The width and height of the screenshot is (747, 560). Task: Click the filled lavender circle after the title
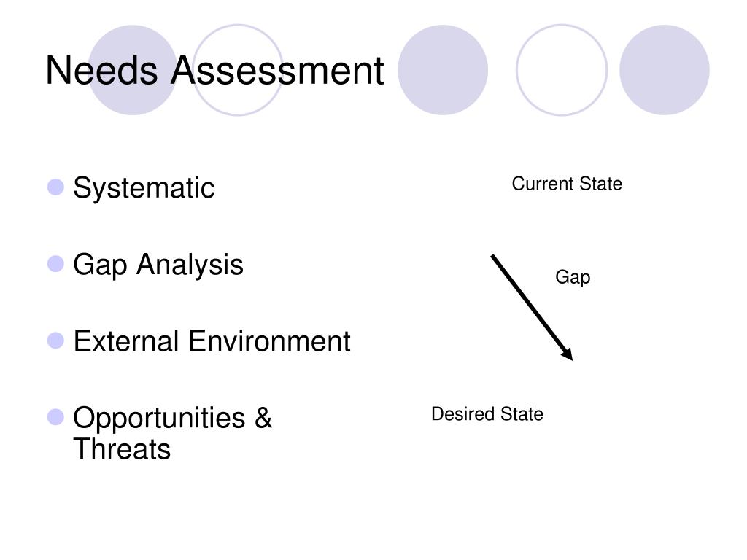pyautogui.click(x=443, y=70)
